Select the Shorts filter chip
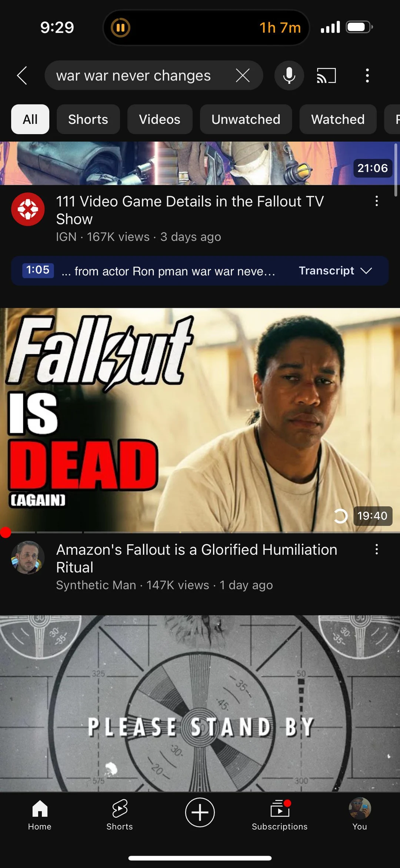The height and width of the screenshot is (868, 400). 88,119
